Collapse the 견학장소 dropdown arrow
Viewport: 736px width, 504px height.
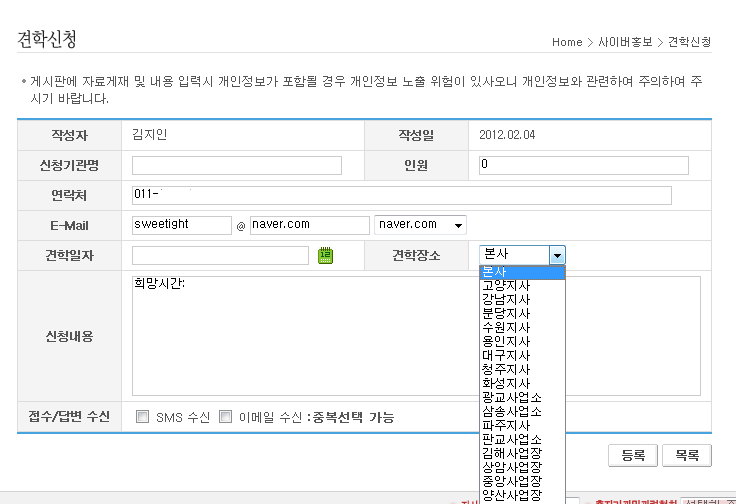(x=557, y=255)
